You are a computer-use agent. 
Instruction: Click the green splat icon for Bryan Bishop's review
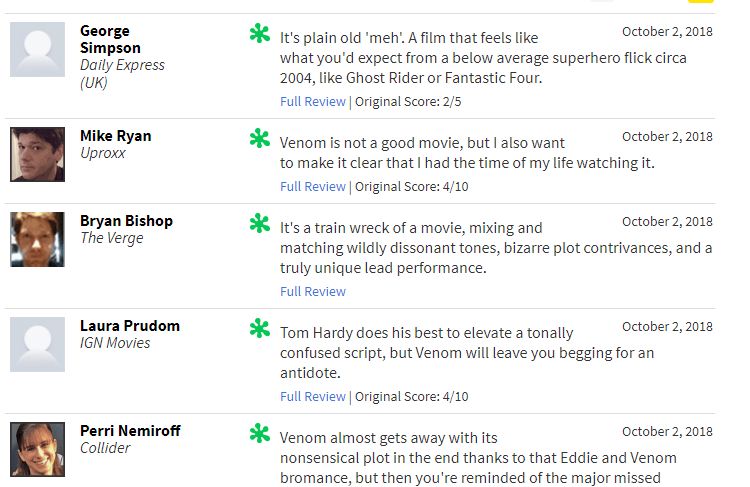coord(260,224)
